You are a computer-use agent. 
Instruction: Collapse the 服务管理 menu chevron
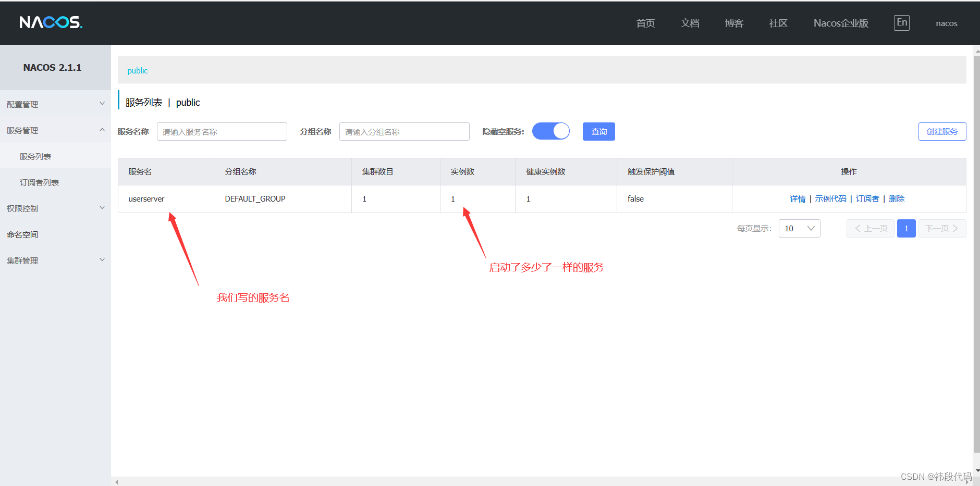pyautogui.click(x=102, y=130)
